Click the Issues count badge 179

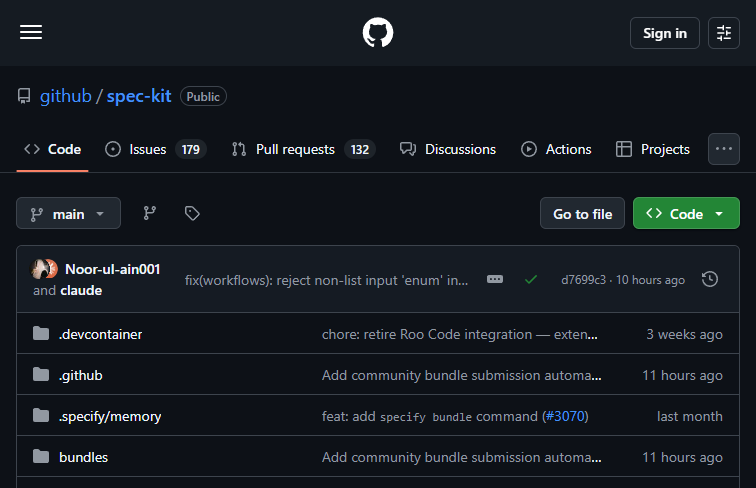pyautogui.click(x=190, y=149)
